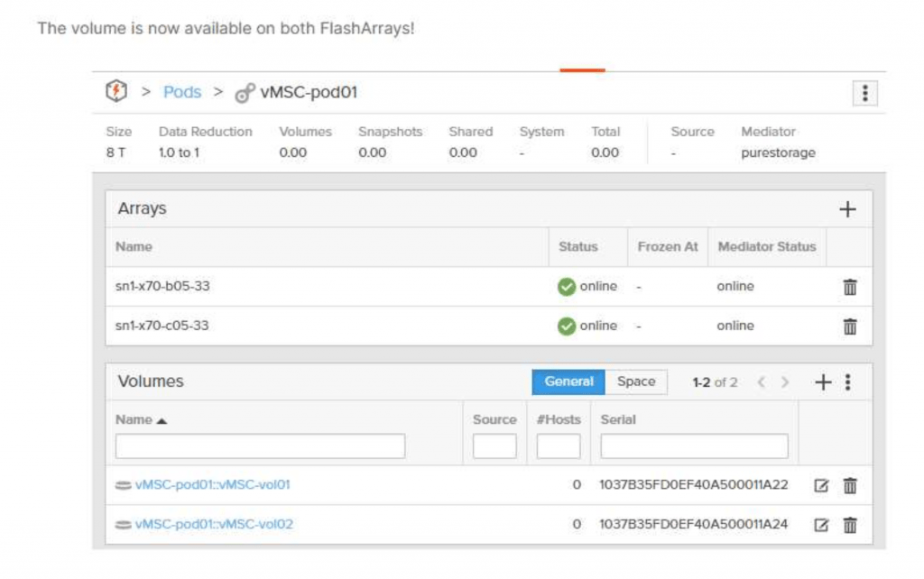Click array name sn1-x70-b05-33

[x=162, y=286]
